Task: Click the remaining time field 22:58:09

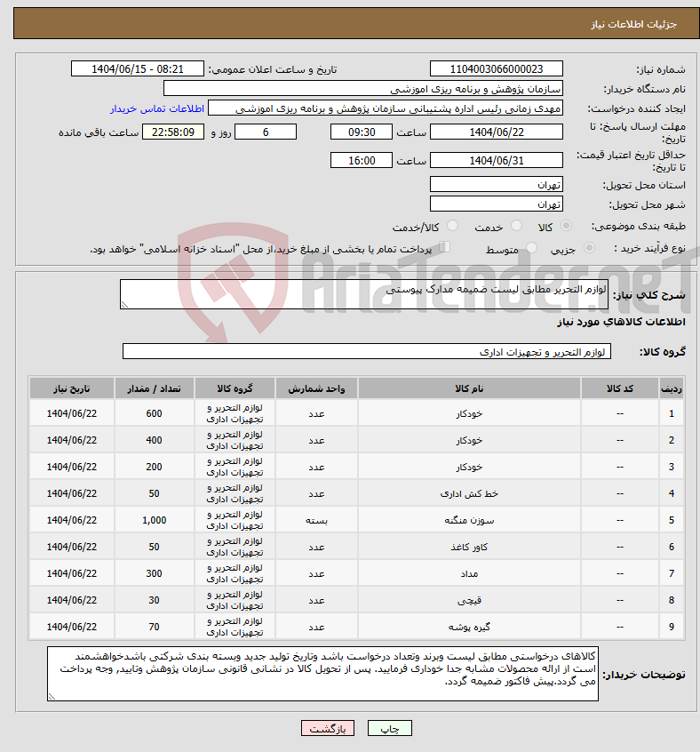Action: coord(173,132)
